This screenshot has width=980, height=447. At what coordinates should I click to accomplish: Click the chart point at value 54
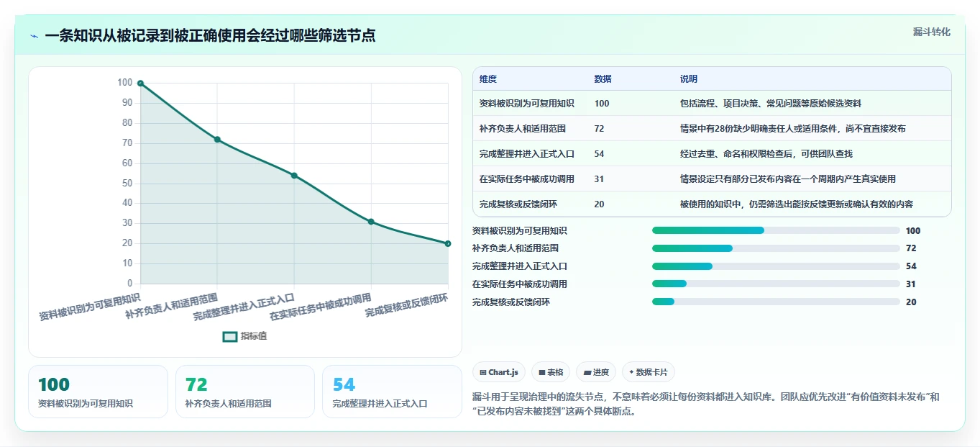click(294, 176)
